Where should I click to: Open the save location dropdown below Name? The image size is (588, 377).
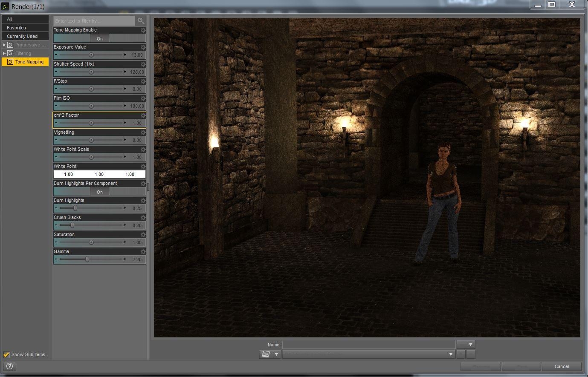pyautogui.click(x=368, y=354)
